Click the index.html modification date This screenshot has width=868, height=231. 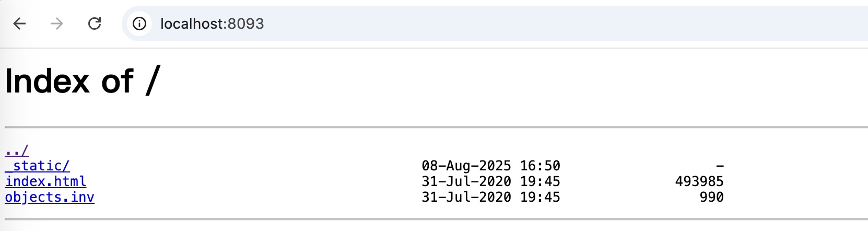pos(491,181)
